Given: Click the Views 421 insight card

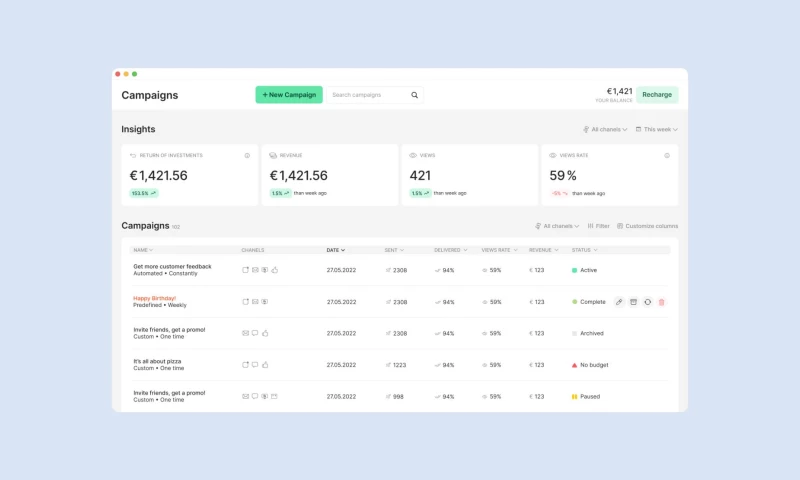Looking at the screenshot, I should 469,175.
